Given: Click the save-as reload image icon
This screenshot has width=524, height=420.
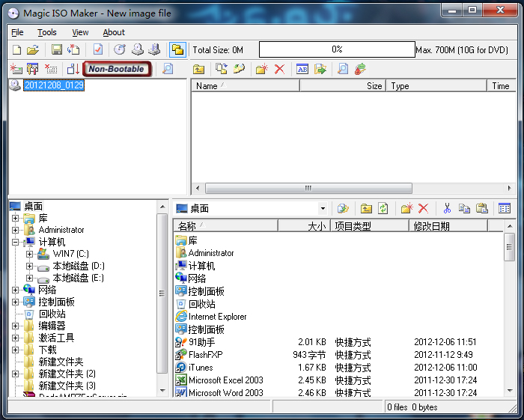Looking at the screenshot, I should coord(73,49).
